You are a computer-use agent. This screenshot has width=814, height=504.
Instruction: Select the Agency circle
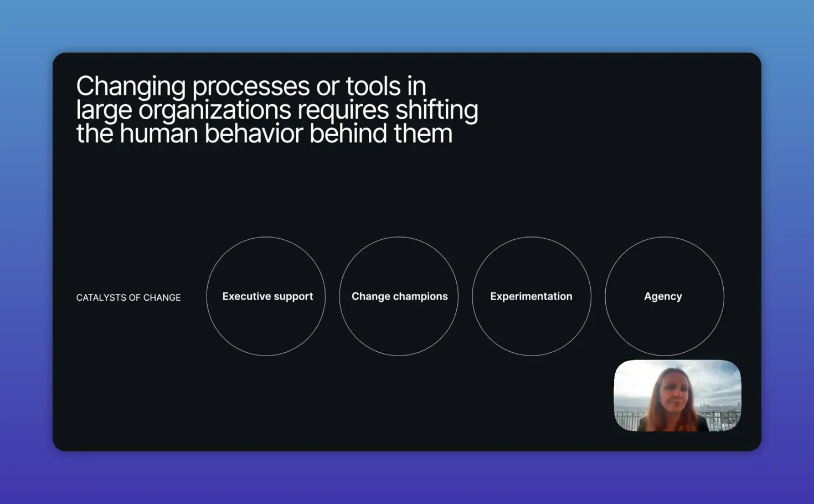(x=664, y=296)
